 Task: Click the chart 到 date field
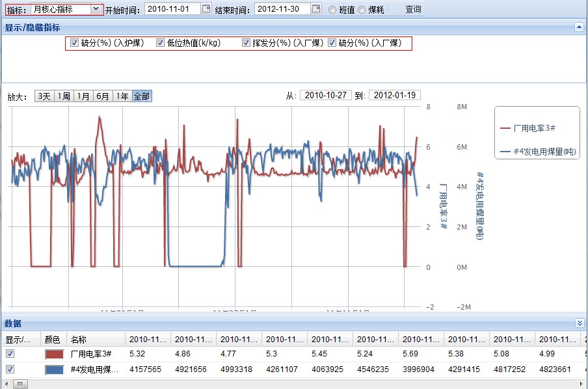click(395, 95)
